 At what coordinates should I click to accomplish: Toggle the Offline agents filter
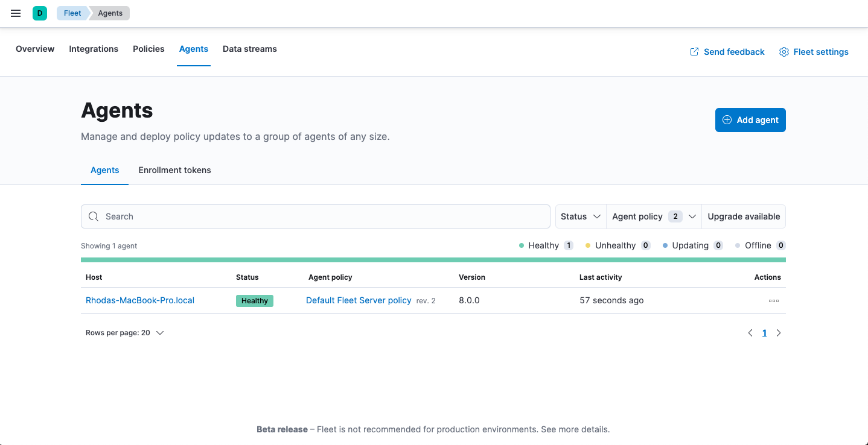pyautogui.click(x=759, y=245)
